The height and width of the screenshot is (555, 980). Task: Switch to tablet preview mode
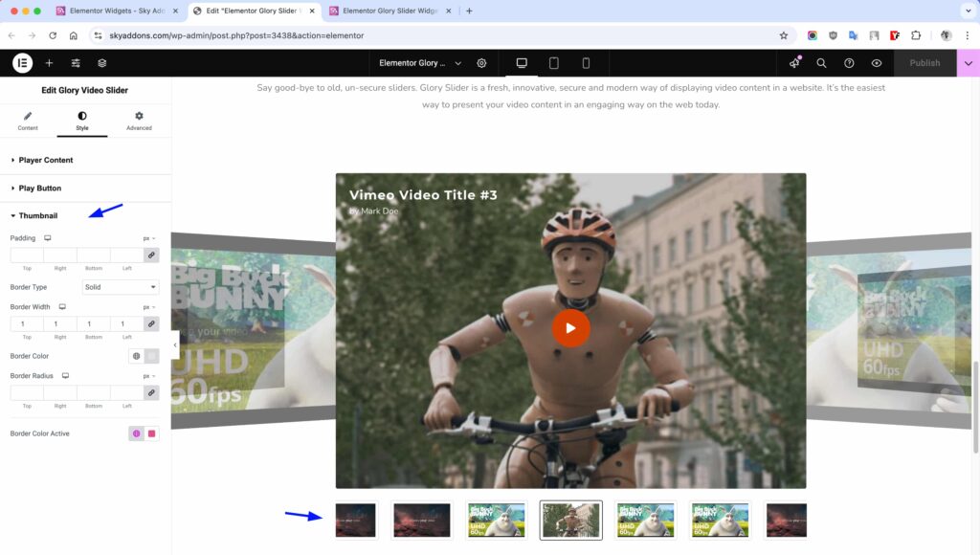click(x=554, y=63)
